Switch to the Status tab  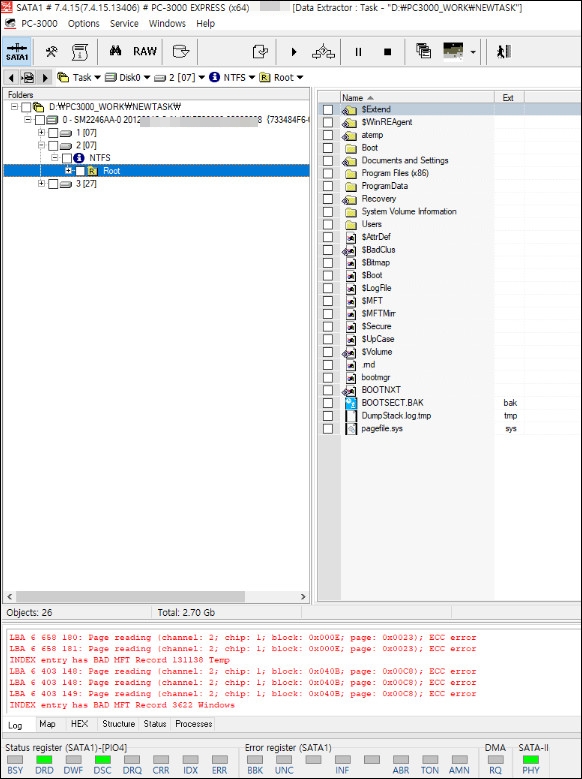[155, 724]
